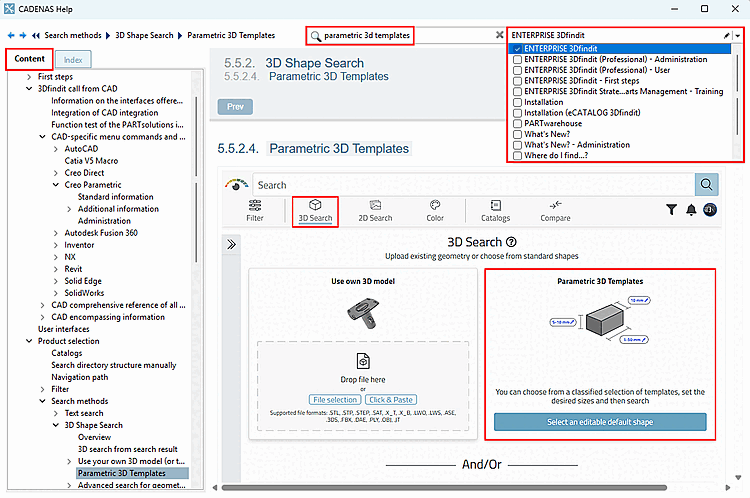Click the horizontal scrollbar of the page

click(444, 488)
